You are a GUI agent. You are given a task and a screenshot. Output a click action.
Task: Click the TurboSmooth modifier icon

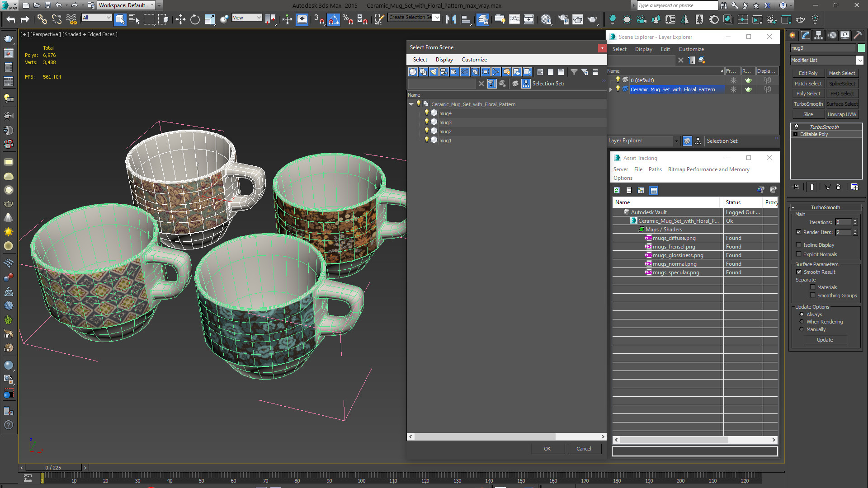pyautogui.click(x=797, y=127)
